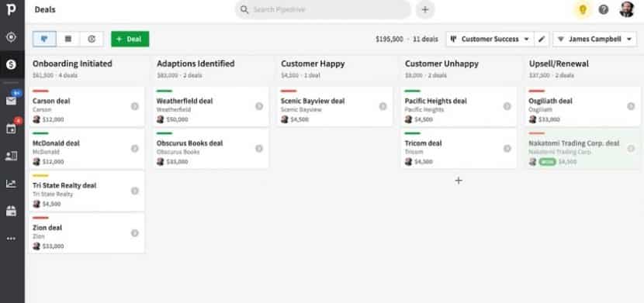Click activity indicator on Weatherfield deal
The width and height of the screenshot is (644, 303).
click(x=259, y=106)
